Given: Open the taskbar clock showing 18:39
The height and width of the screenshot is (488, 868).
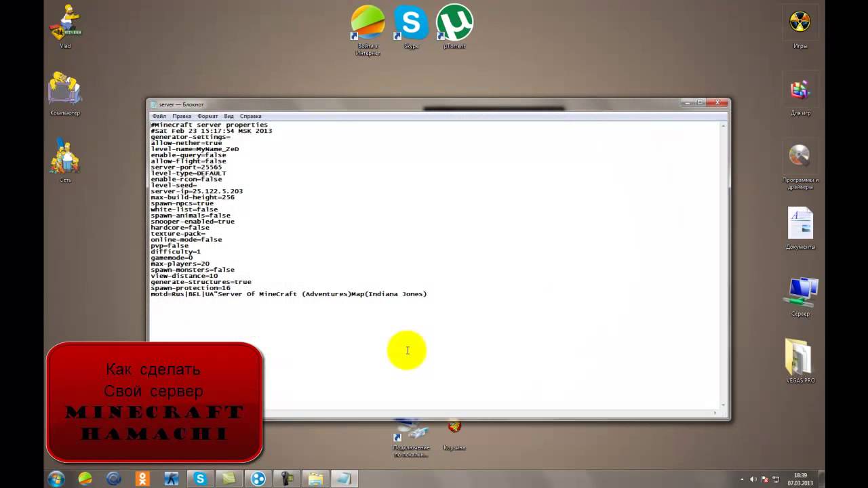Looking at the screenshot, I should [800, 479].
